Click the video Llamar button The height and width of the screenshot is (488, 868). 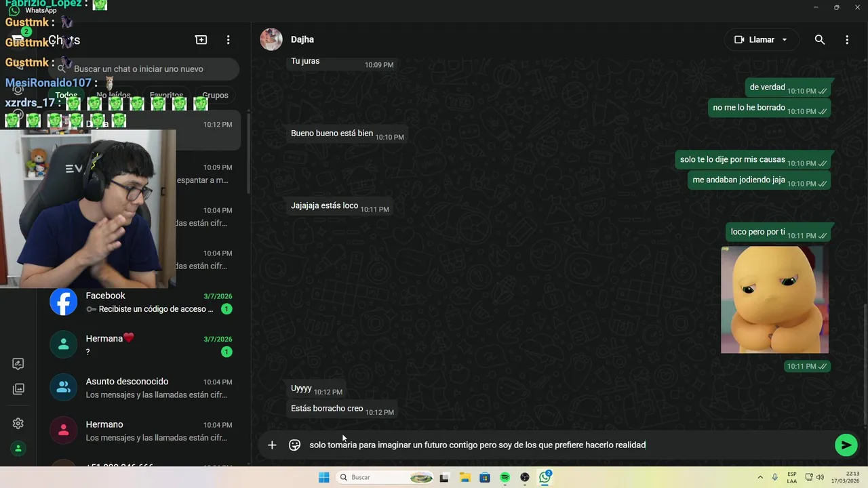click(754, 40)
